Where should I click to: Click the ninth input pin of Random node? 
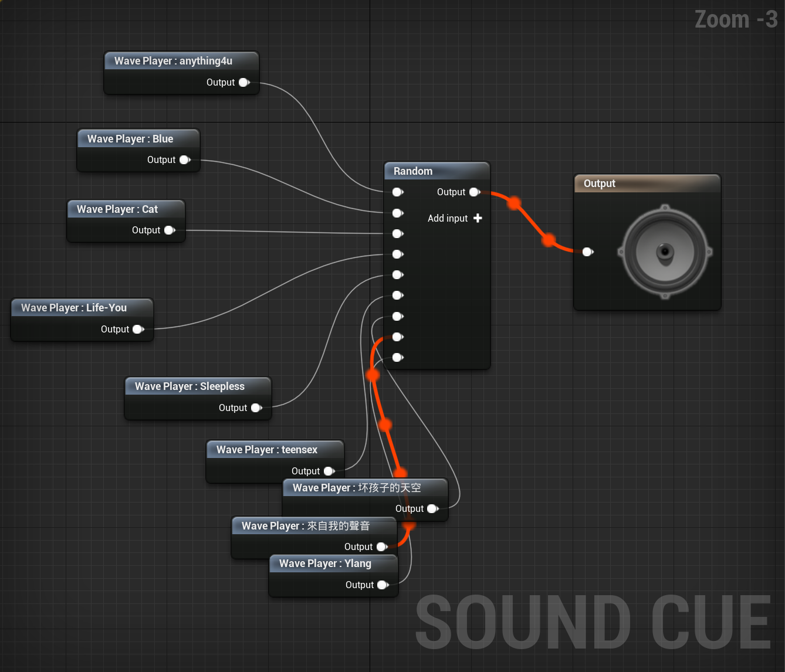coord(398,357)
